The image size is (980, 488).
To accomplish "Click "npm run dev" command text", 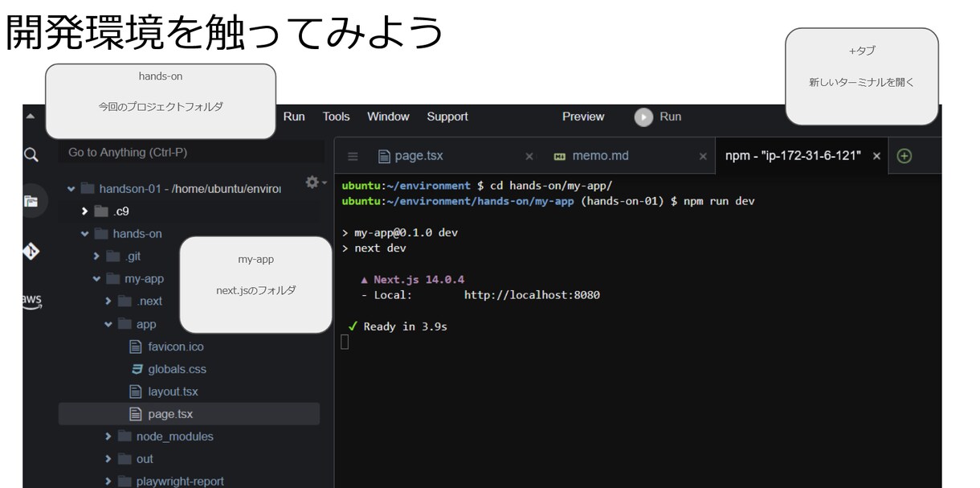I will [x=719, y=201].
